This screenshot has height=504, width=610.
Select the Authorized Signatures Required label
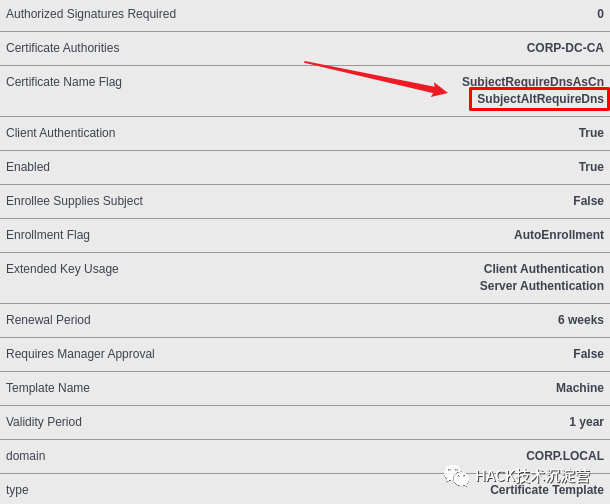[91, 14]
